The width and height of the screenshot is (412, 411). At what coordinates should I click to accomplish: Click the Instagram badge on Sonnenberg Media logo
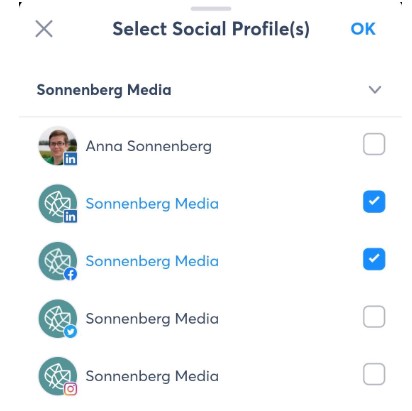(70, 389)
